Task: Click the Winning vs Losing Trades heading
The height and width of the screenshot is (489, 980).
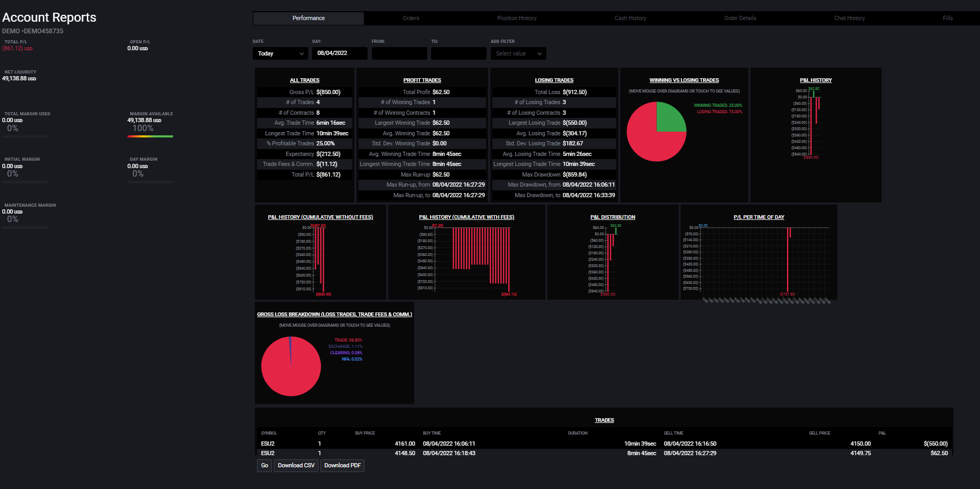Action: tap(684, 80)
